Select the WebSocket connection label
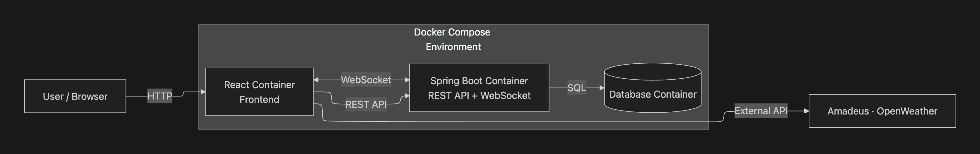This screenshot has width=980, height=154. point(366,80)
